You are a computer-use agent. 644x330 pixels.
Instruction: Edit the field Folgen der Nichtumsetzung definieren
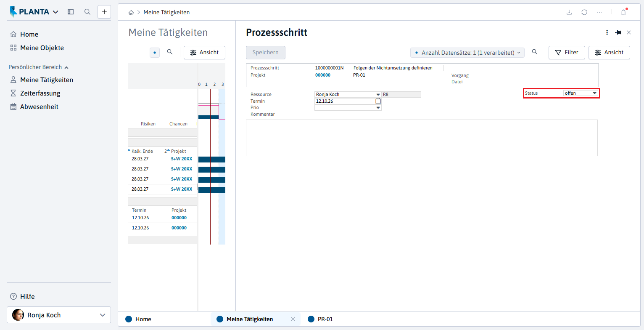[x=398, y=68]
